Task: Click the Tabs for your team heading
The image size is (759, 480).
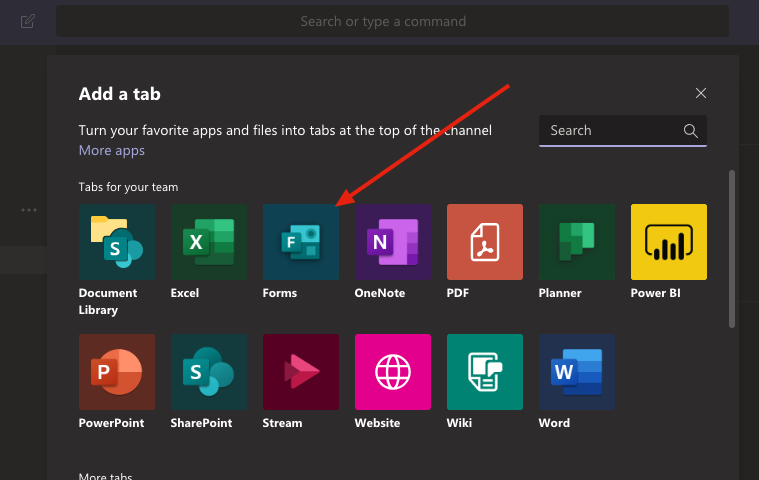Action: (128, 187)
